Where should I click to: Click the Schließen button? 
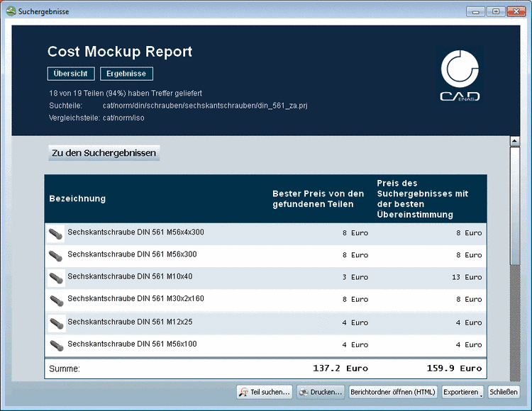click(504, 392)
